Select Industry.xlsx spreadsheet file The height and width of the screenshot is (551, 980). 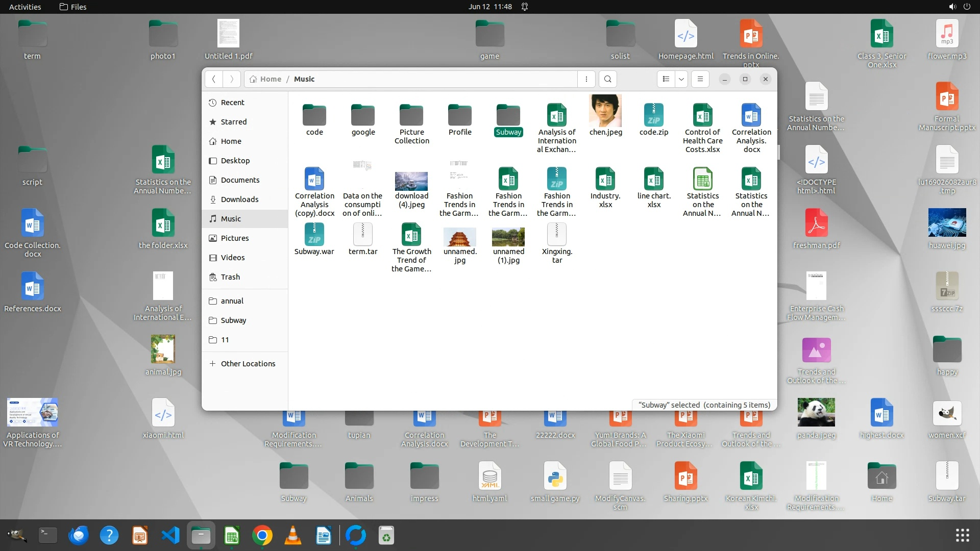point(605,179)
